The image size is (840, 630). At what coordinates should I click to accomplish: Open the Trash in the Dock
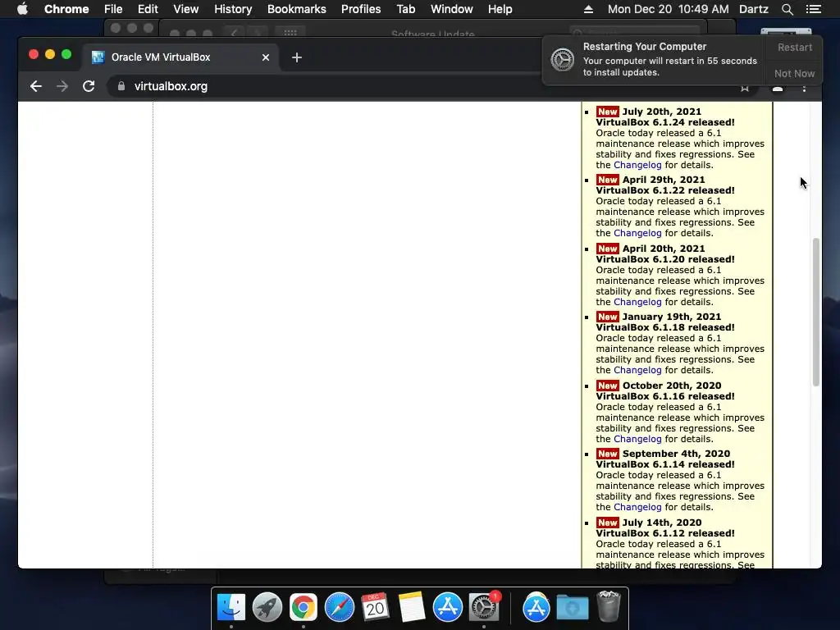609,606
